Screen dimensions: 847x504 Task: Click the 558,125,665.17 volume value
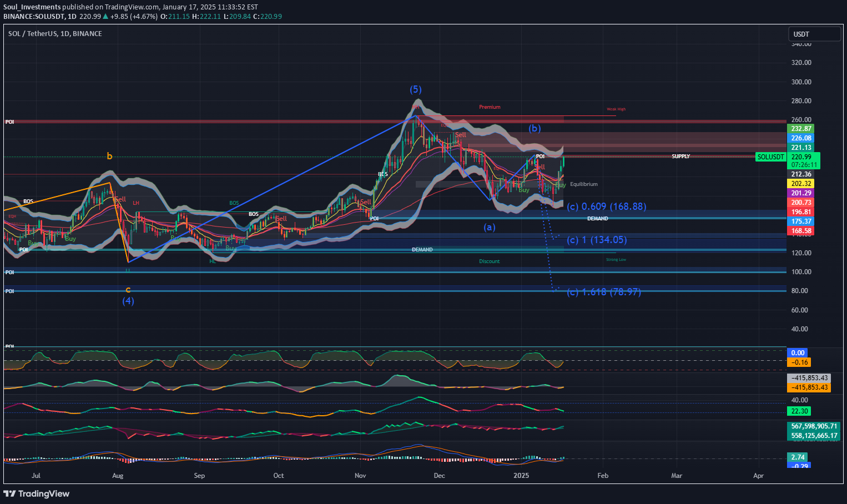[814, 436]
